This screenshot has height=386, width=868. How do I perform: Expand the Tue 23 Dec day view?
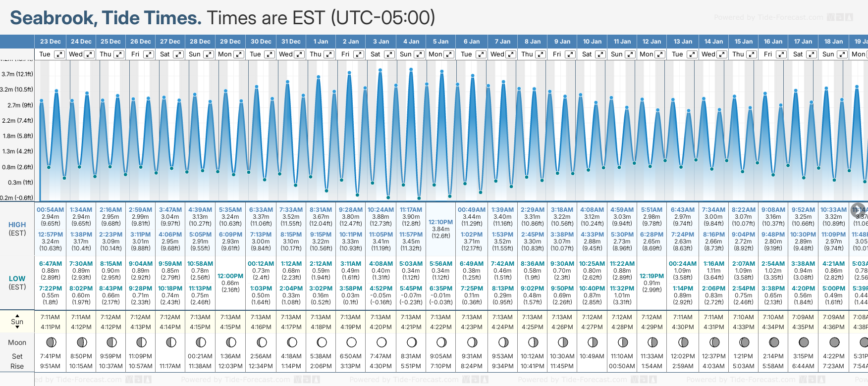pos(59,54)
